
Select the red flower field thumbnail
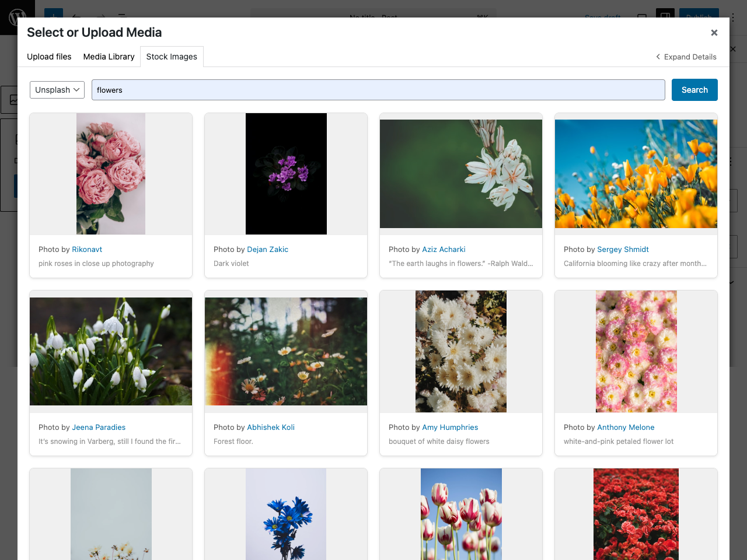point(636,514)
